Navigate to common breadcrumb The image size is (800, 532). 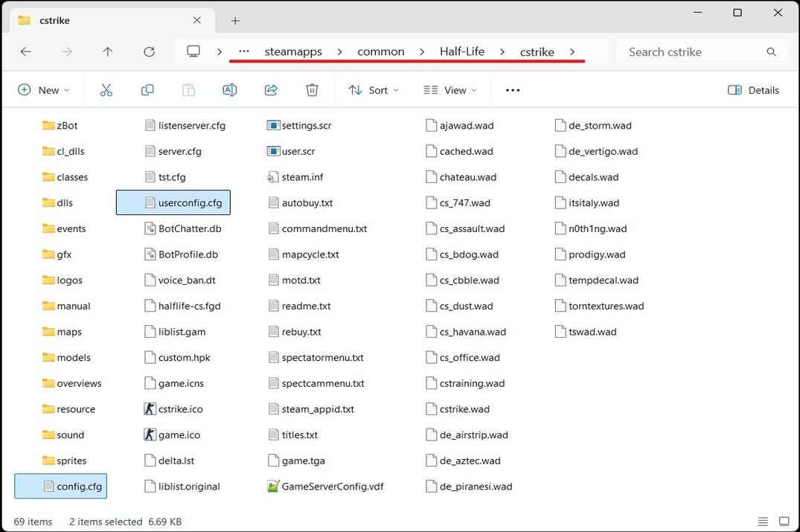click(380, 51)
